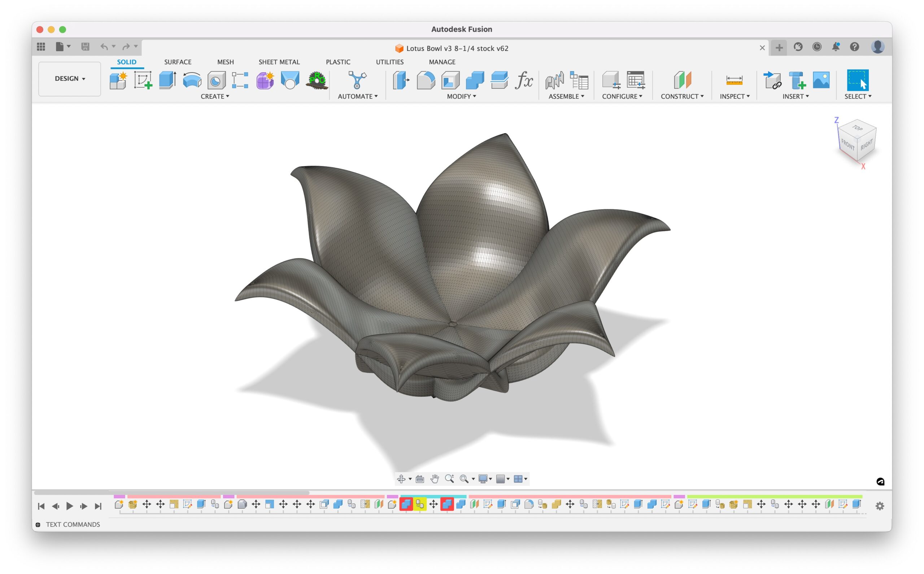Viewport: 924px width, 574px height.
Task: Play the timeline
Action: (70, 506)
